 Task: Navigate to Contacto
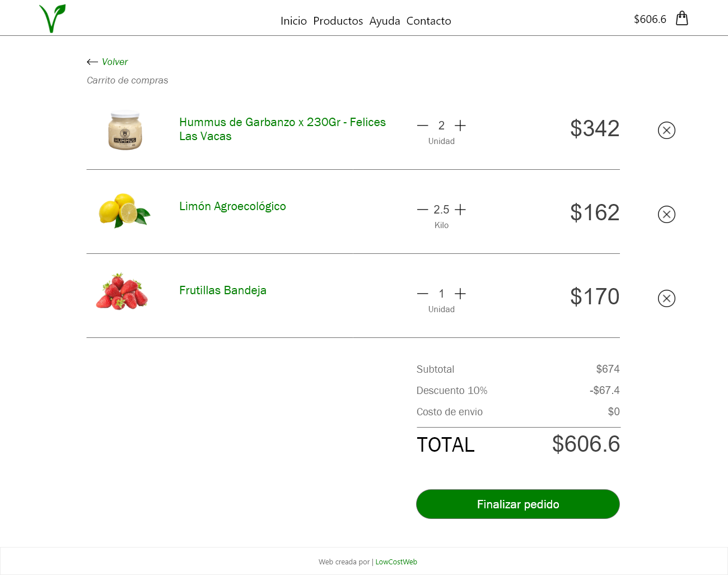coord(428,21)
